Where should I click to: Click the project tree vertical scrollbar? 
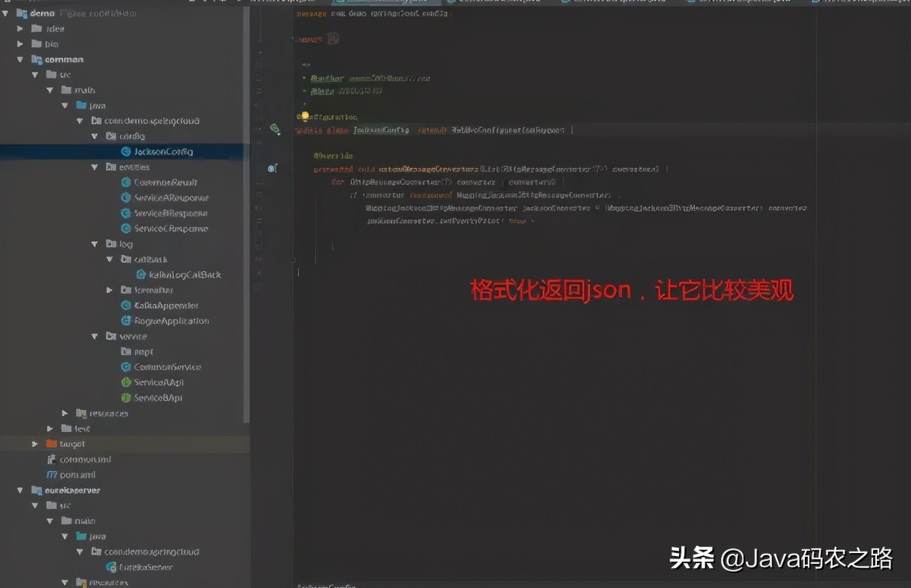(246, 214)
